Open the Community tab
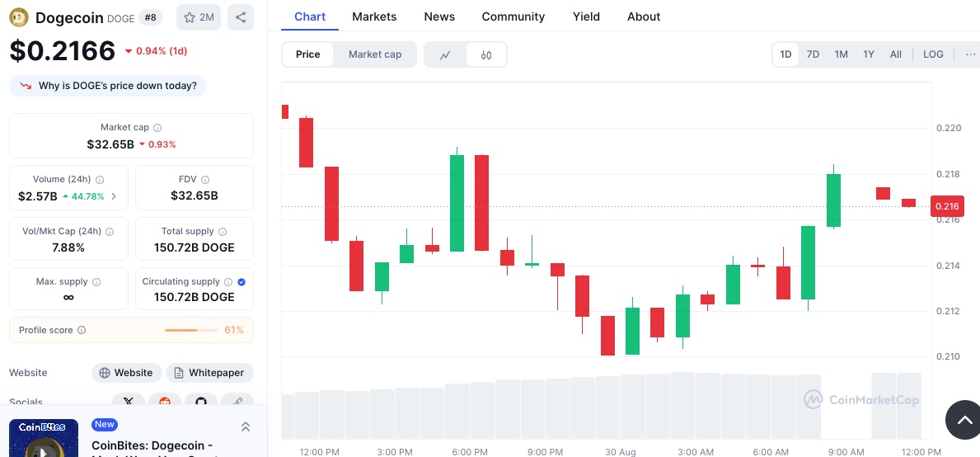Screen dimensions: 980x457 pos(513,16)
